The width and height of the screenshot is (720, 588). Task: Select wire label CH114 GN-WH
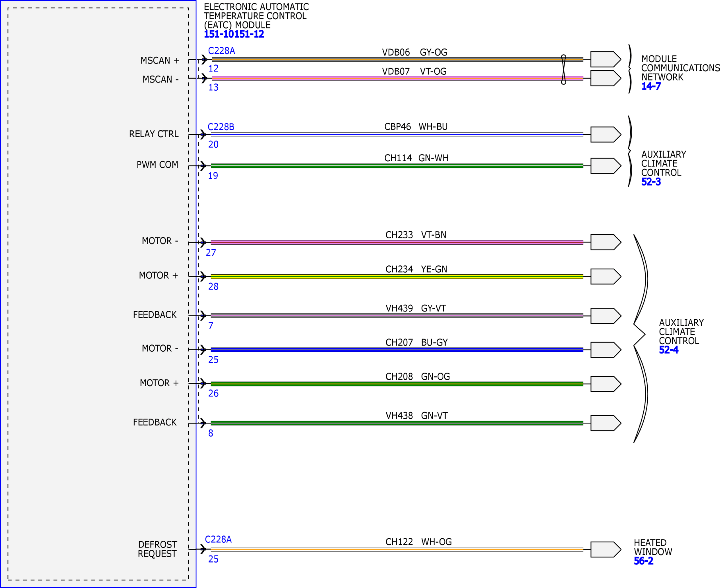(416, 158)
